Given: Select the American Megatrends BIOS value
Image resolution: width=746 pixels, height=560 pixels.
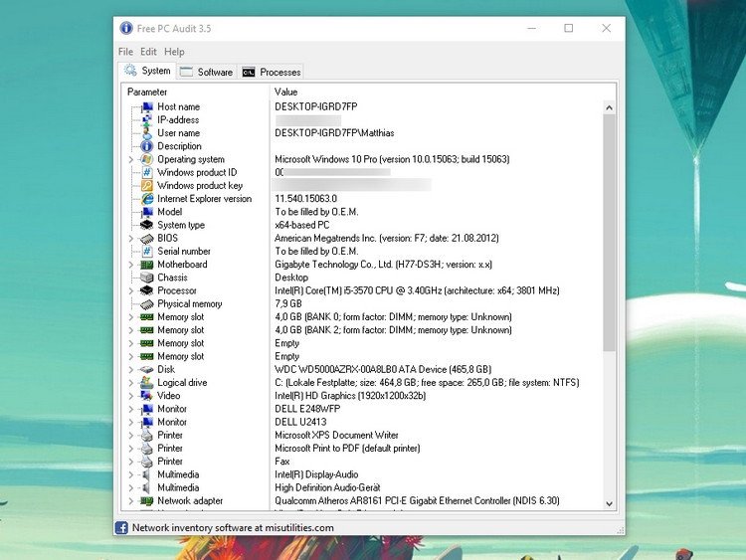Looking at the screenshot, I should (x=387, y=238).
